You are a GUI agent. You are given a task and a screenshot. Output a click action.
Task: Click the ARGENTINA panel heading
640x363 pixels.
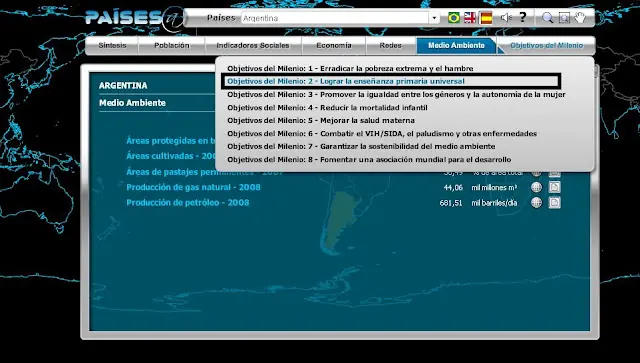[123, 85]
